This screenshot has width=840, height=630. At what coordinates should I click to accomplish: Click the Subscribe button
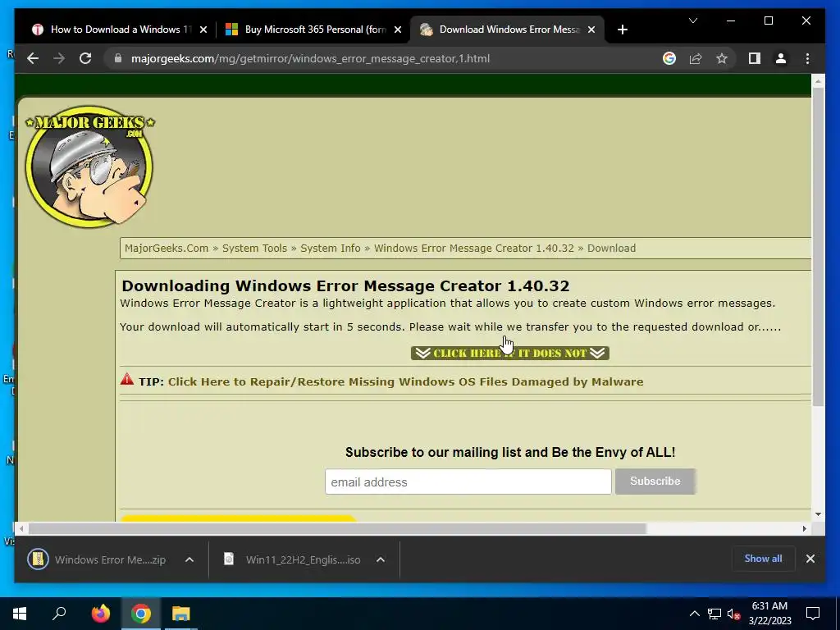point(655,481)
